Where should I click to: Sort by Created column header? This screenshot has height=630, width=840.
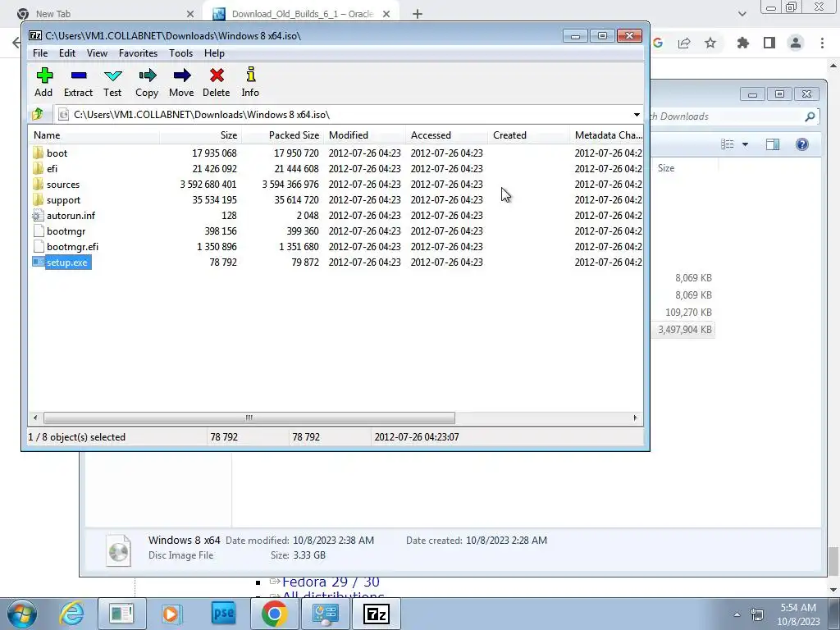(529, 135)
